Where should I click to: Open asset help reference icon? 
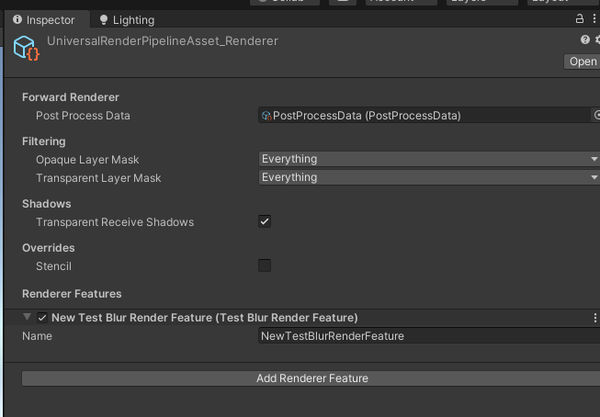click(585, 40)
